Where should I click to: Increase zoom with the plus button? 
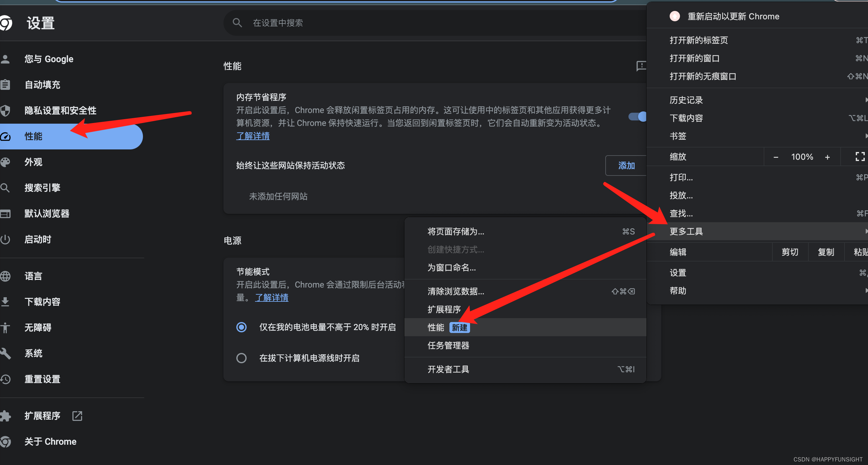tap(827, 157)
